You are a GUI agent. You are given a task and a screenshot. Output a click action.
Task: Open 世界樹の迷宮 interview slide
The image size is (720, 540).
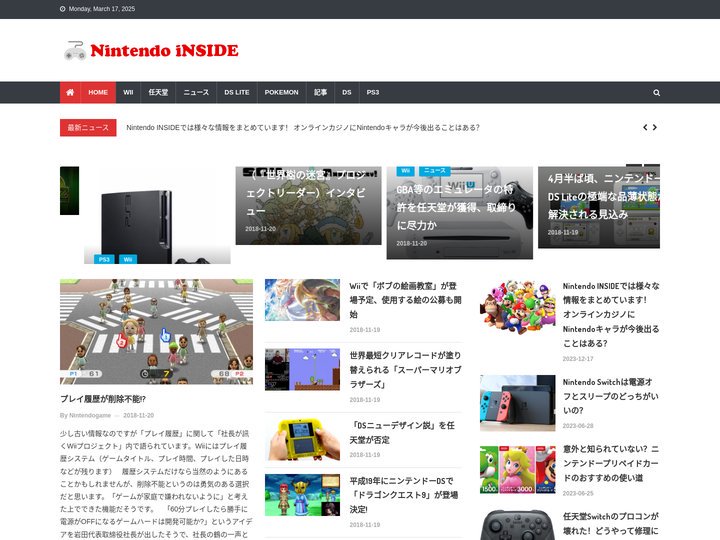308,205
